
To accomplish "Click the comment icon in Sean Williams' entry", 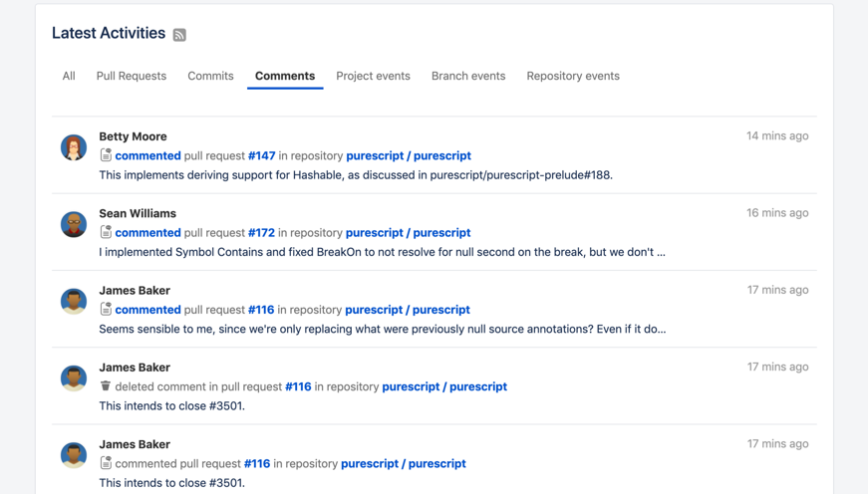I will 106,232.
